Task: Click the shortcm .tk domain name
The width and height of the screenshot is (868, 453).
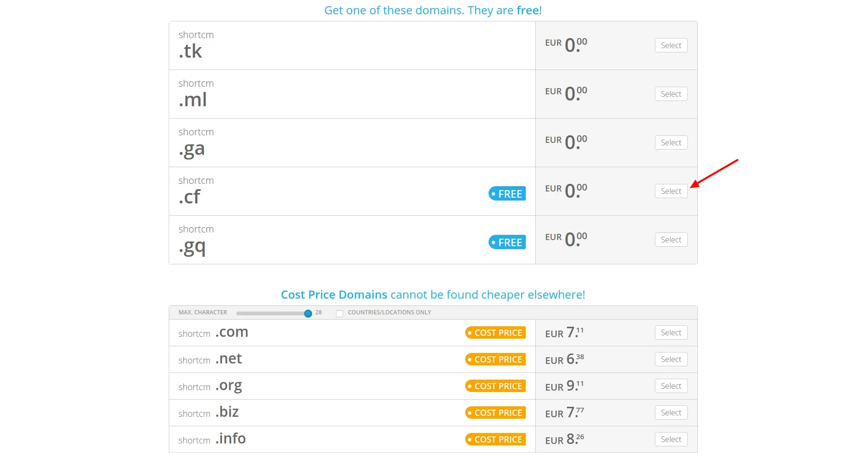Action: [x=196, y=45]
